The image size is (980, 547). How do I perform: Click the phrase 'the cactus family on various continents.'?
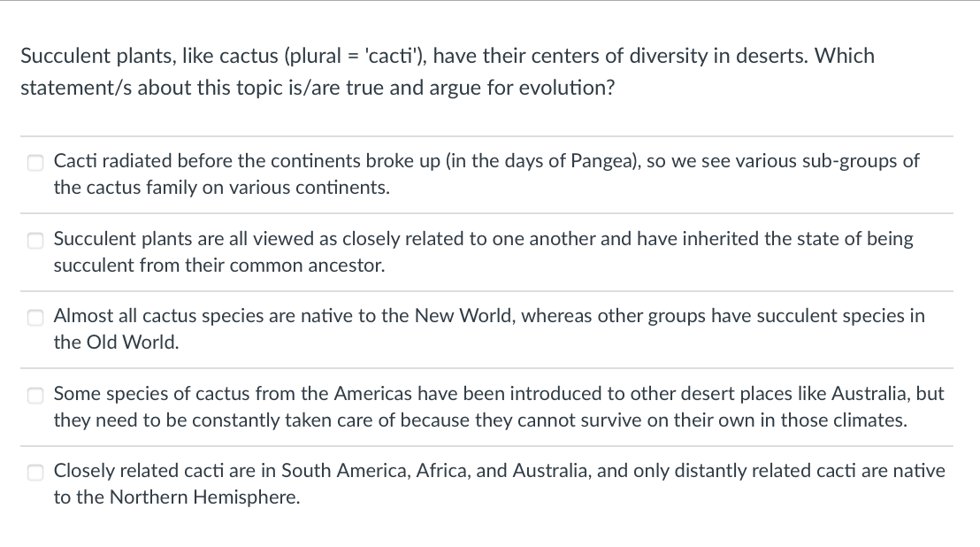point(222,188)
